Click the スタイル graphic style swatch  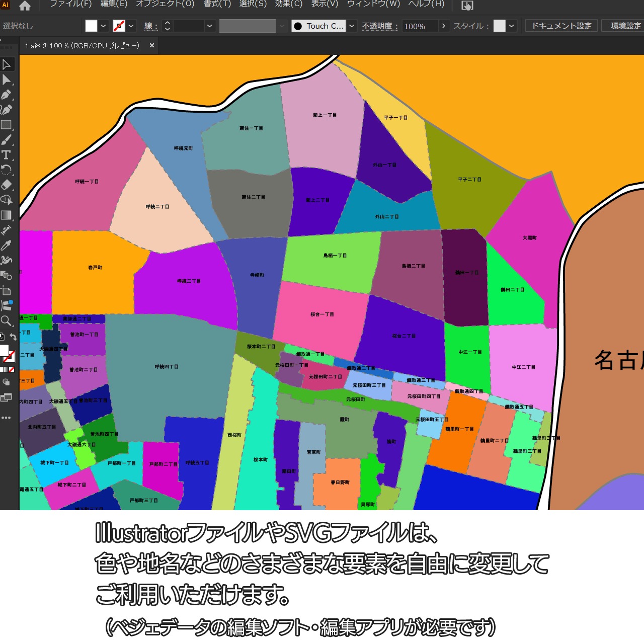[x=499, y=26]
